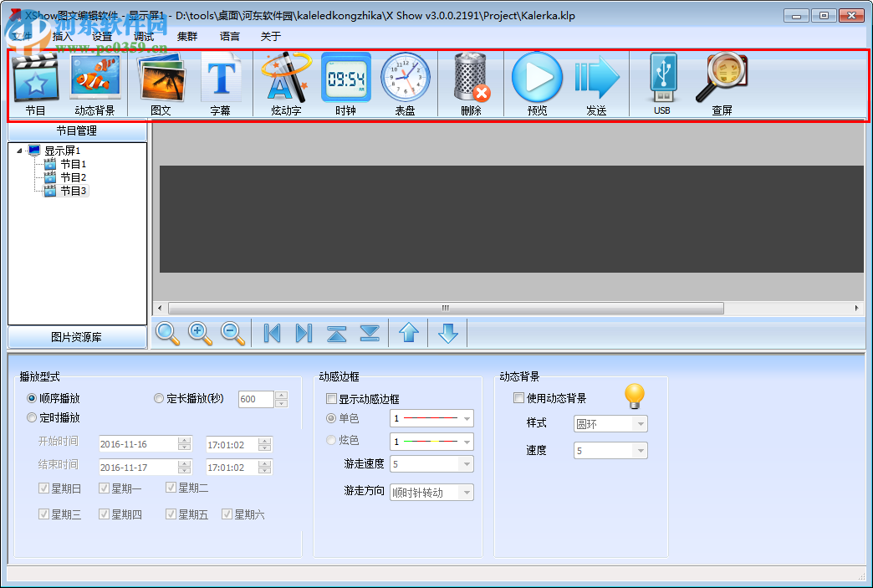This screenshot has height=588, width=873.
Task: Add a 表盘 analog clock dial
Action: point(406,79)
